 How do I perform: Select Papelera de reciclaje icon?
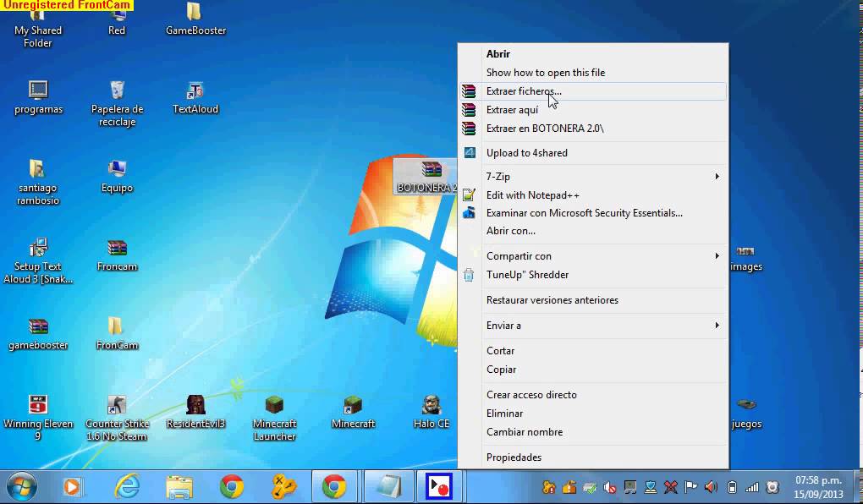[x=118, y=104]
